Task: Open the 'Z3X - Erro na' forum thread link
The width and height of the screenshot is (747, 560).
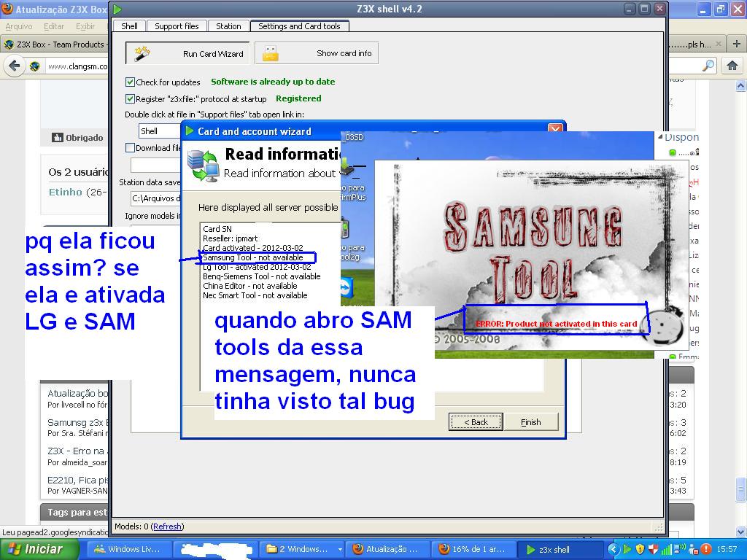Action: point(76,451)
